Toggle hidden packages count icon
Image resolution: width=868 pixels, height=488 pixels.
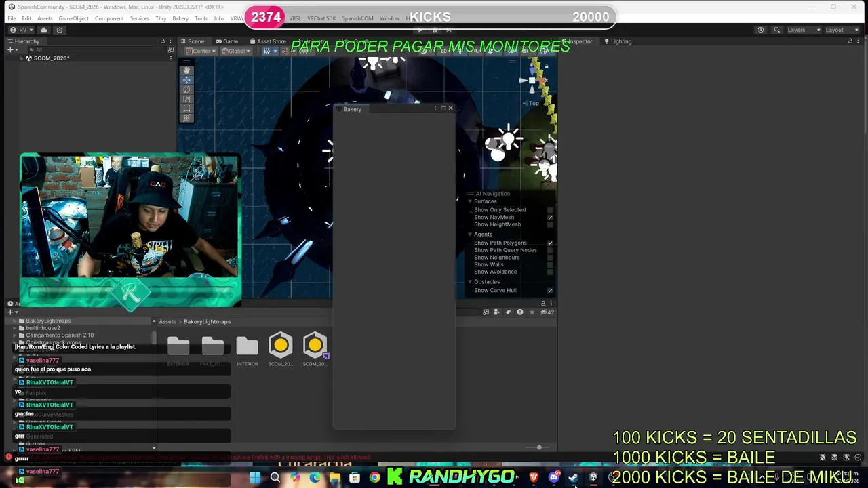547,312
